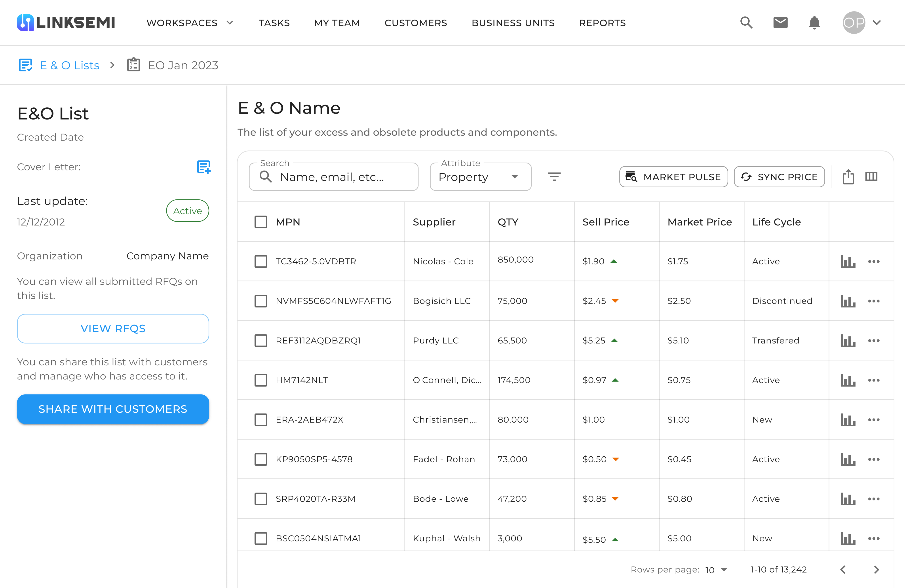Open the notifications bell
905x588 pixels.
tap(814, 23)
